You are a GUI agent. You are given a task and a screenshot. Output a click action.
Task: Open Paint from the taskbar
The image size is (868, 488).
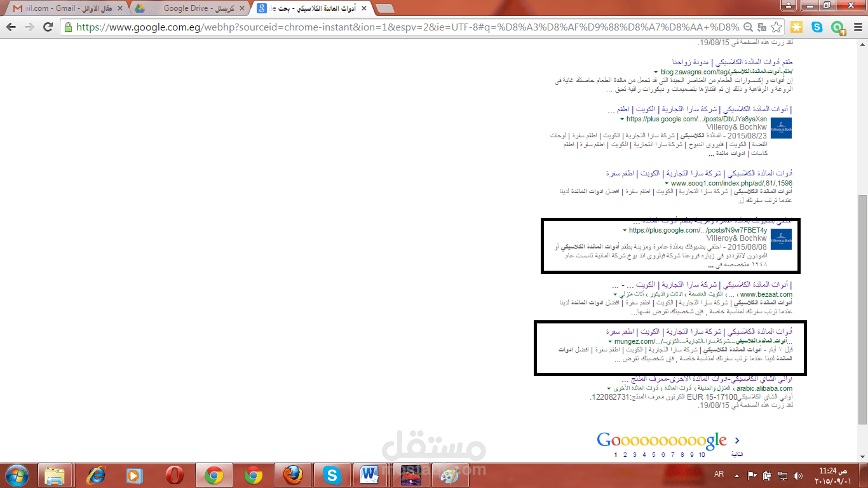[x=449, y=475]
